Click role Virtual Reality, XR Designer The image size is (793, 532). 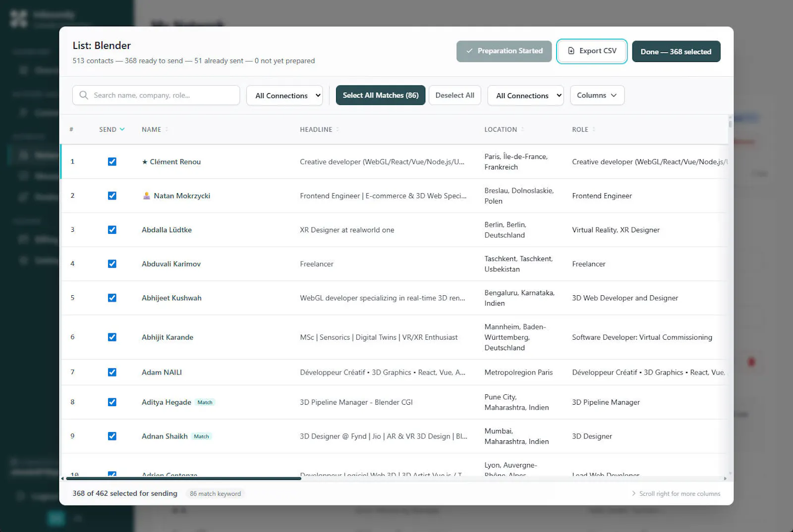(x=616, y=230)
